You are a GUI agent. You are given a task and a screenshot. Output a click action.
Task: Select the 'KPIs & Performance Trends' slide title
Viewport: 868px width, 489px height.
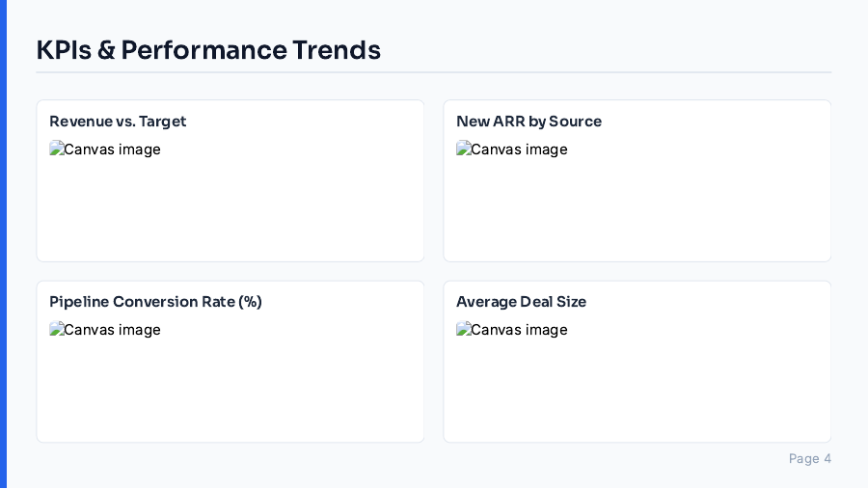coord(208,50)
